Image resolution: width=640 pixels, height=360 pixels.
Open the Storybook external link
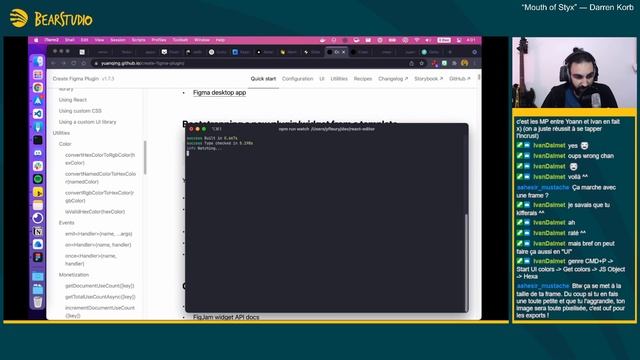(428, 79)
